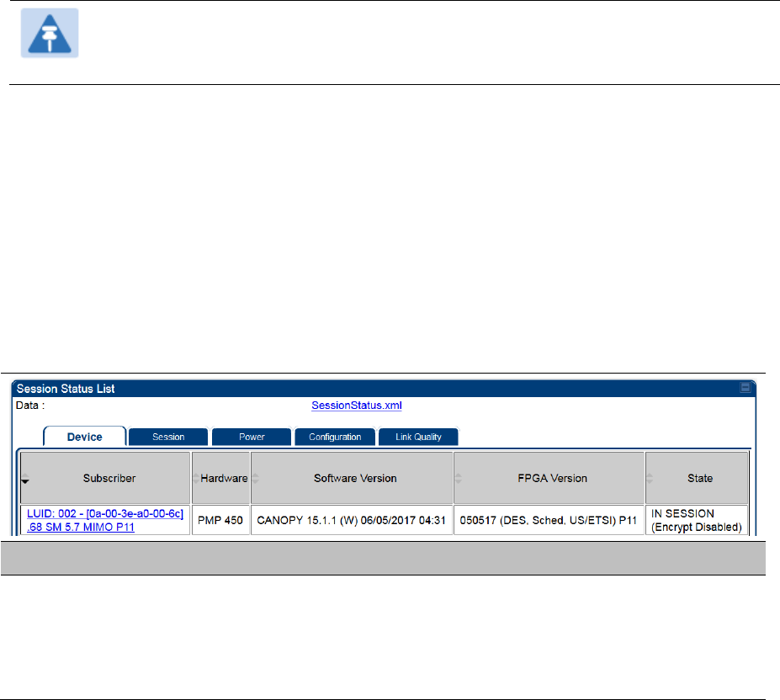
Task: Sort by Hardware column sort arrows
Action: click(x=196, y=478)
